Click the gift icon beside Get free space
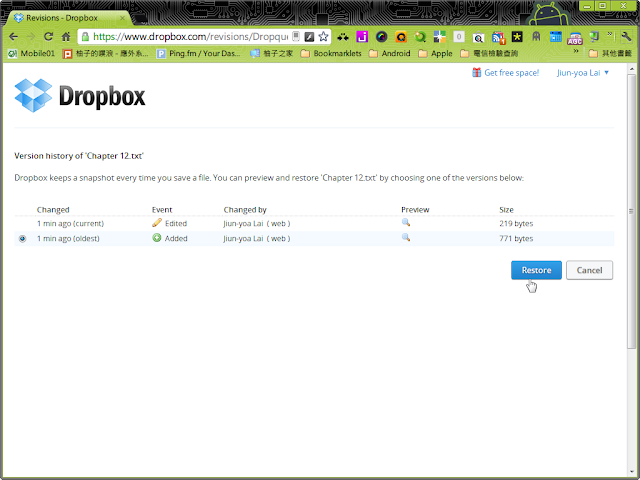 pos(476,72)
